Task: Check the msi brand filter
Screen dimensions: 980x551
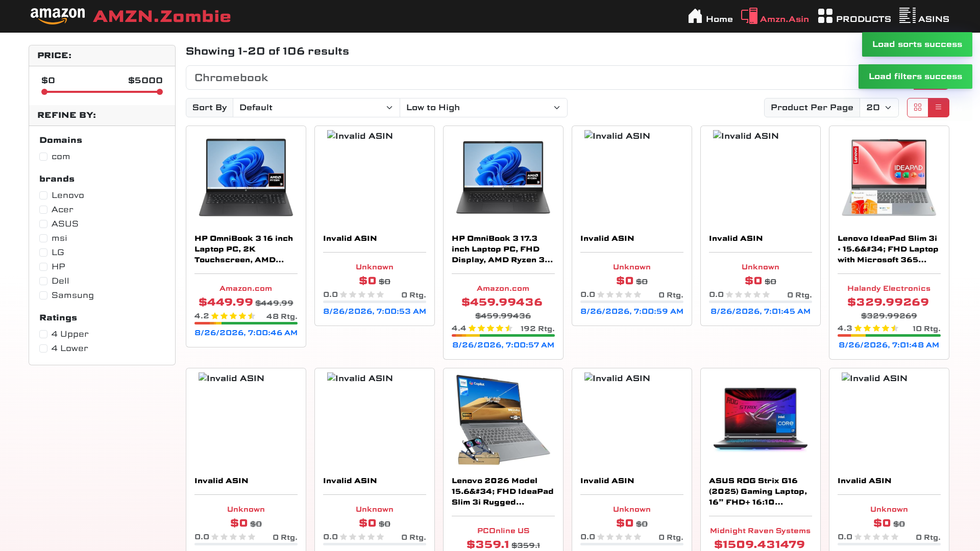Action: click(x=43, y=238)
